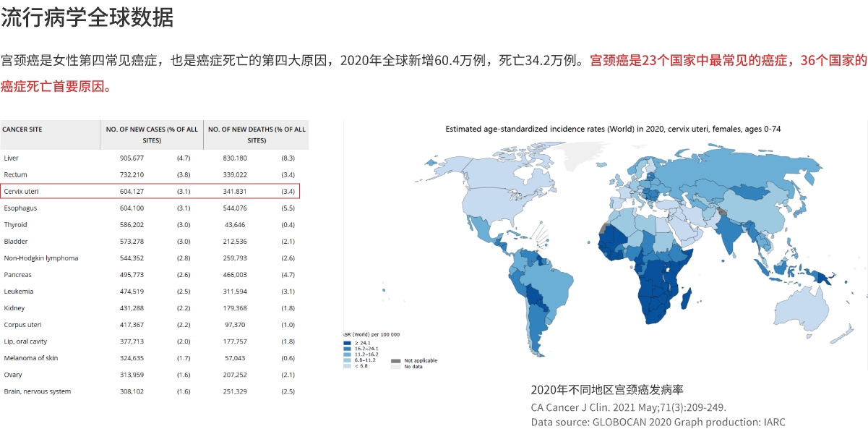Image resolution: width=868 pixels, height=429 pixels.
Task: Select the gray Not applicable legend icon
Action: coord(395,360)
